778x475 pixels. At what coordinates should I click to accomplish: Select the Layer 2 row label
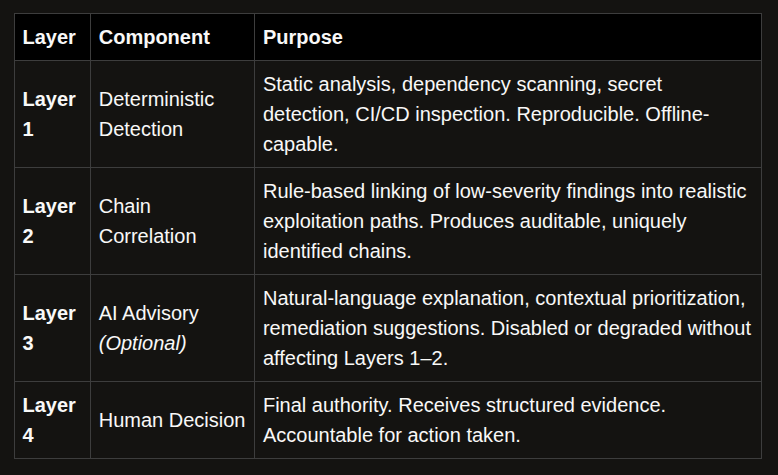pos(49,221)
